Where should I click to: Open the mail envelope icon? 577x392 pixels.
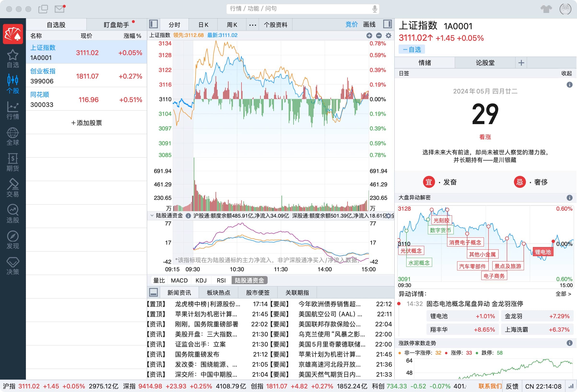[59, 9]
